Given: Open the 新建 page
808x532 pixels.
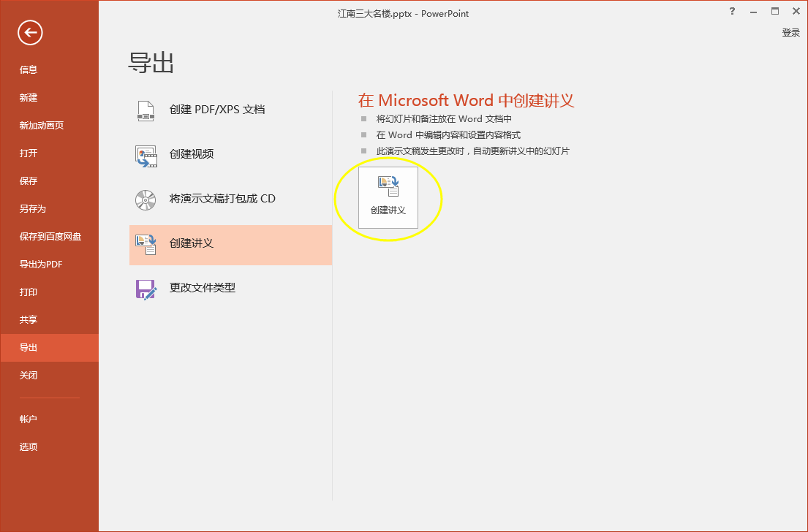Looking at the screenshot, I should point(28,97).
